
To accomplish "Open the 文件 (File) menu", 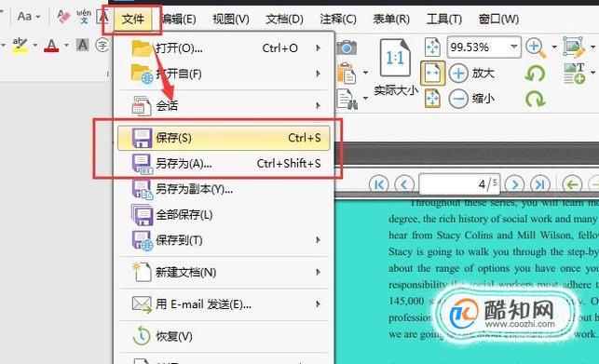I will (132, 19).
